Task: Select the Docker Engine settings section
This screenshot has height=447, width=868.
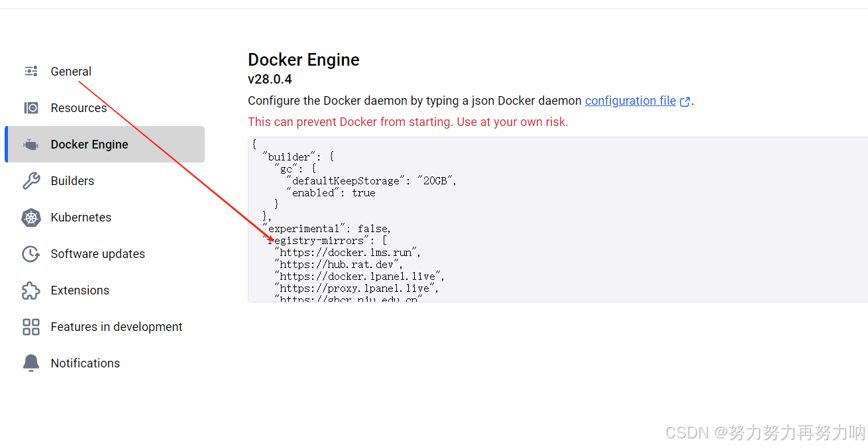Action: point(105,144)
